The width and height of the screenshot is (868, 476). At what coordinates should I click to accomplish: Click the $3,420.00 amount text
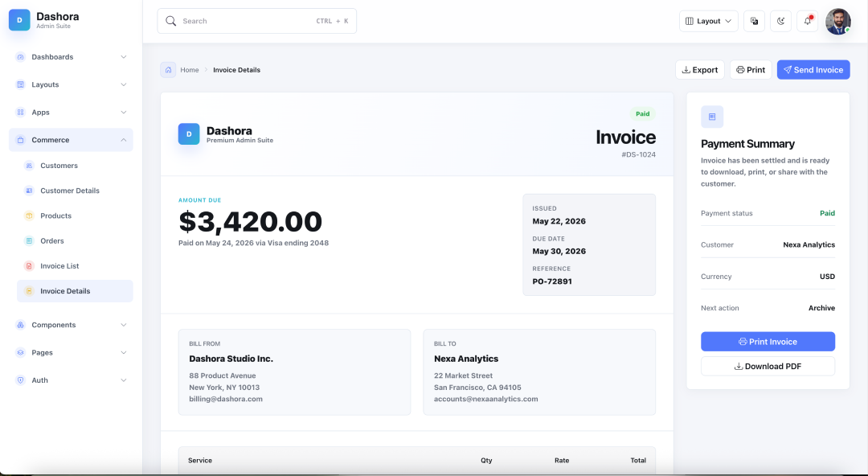pyautogui.click(x=250, y=222)
